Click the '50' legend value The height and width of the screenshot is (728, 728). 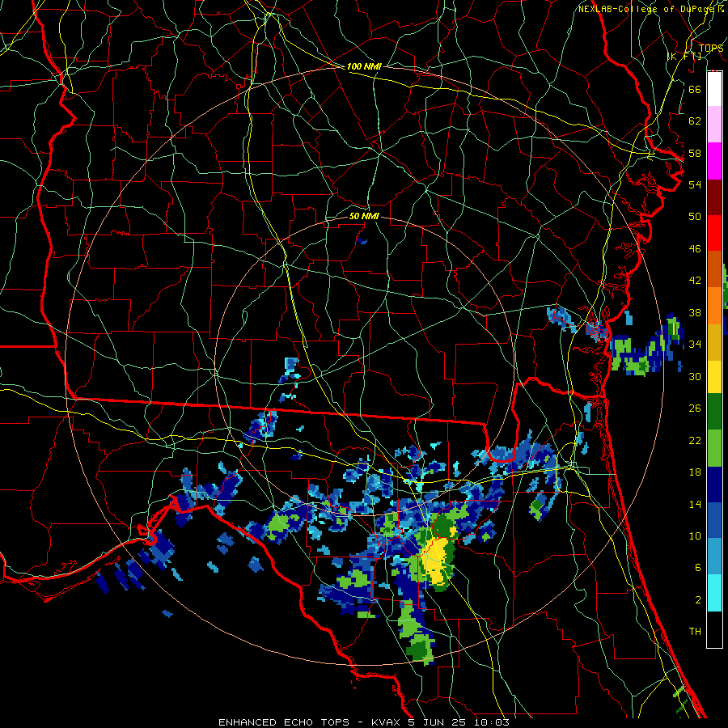(x=695, y=217)
